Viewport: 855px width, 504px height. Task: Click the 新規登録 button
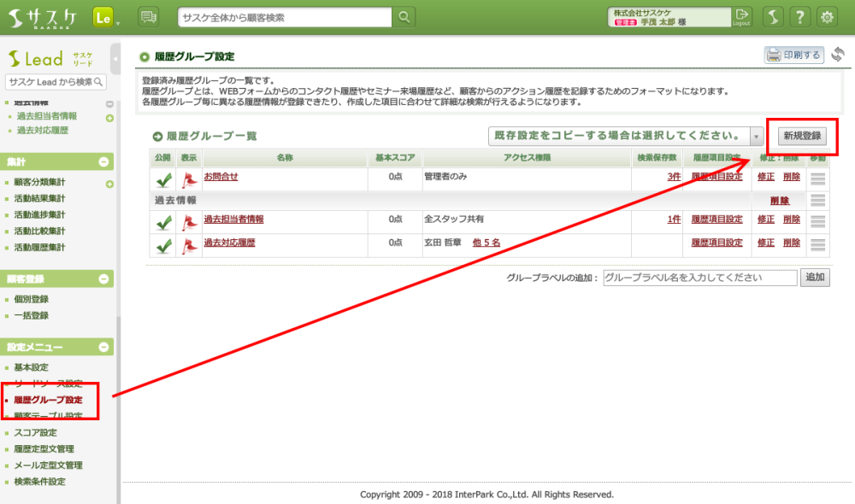point(802,137)
